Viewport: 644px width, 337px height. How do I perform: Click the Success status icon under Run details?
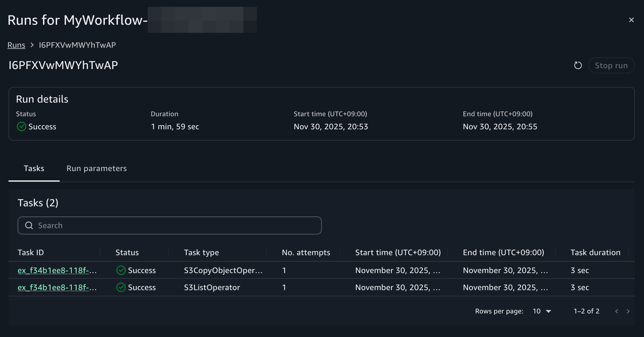[21, 127]
